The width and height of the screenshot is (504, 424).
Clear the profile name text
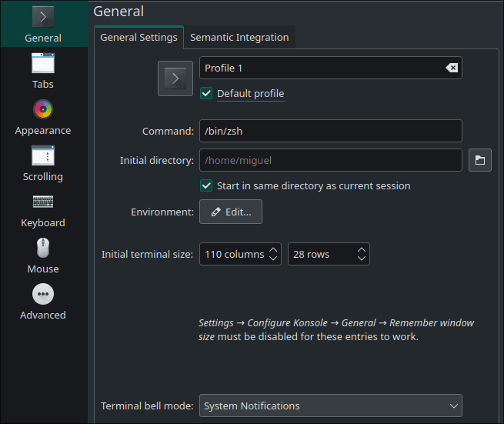(452, 68)
